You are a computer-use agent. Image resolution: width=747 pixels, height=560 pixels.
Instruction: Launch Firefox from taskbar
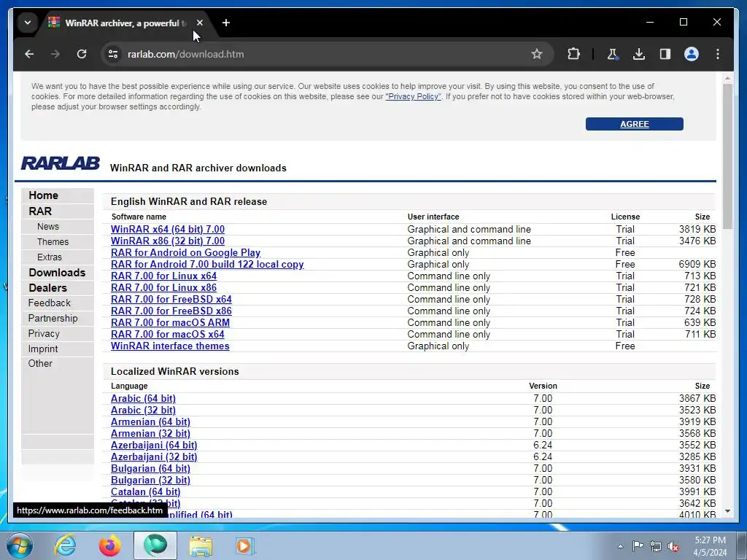[110, 545]
